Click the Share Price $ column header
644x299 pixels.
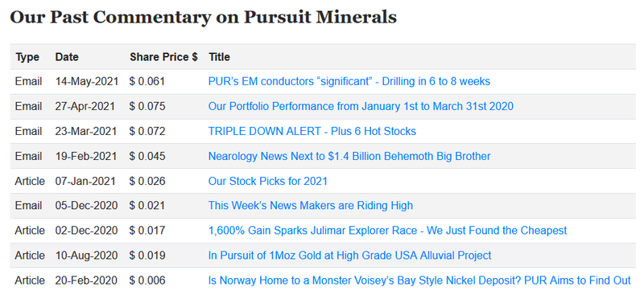coord(164,57)
